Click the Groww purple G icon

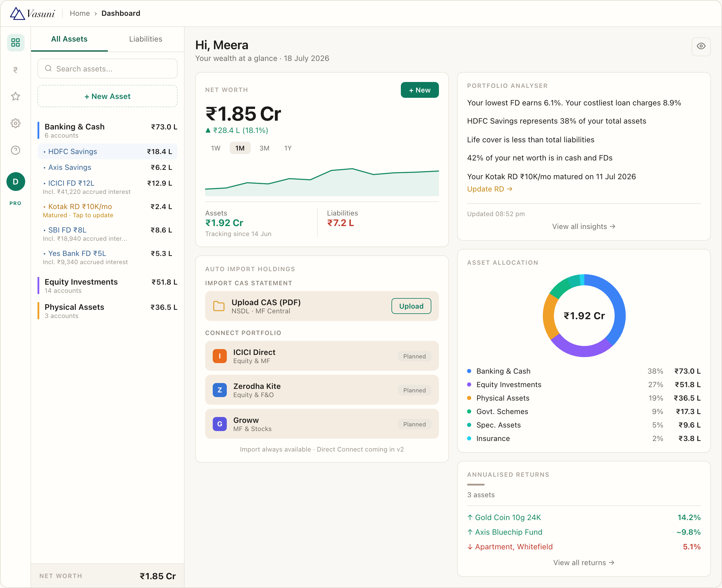point(220,424)
